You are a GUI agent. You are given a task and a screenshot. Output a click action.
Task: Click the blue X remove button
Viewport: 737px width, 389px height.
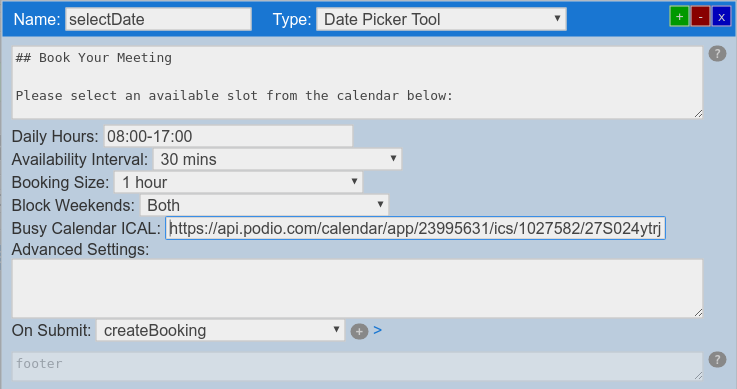(721, 17)
